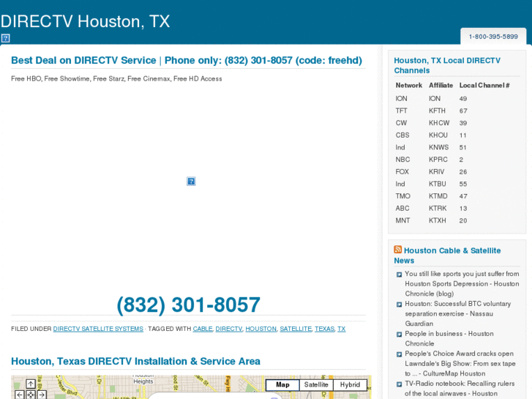532x399 pixels.
Task: Read Houston: Successful BTC voluntary separation story
Action: 457,313
